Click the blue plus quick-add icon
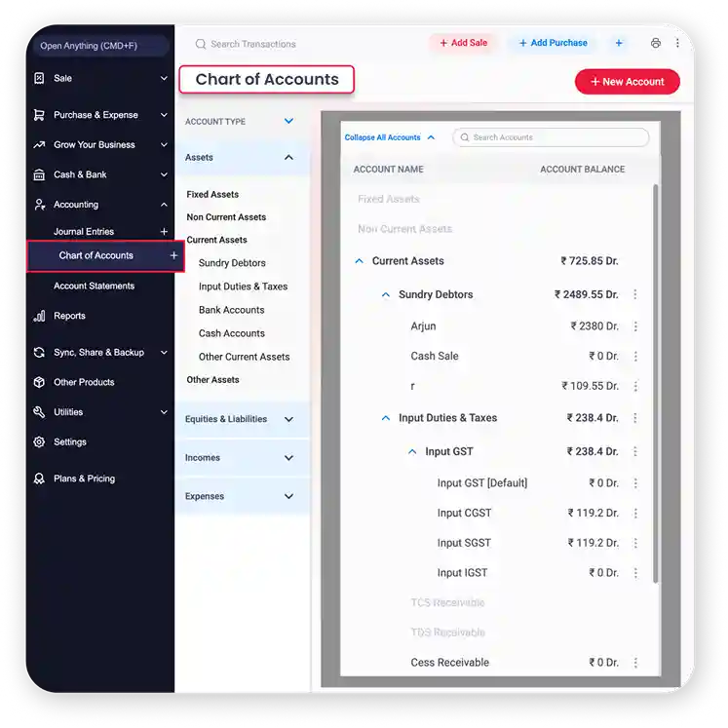The image size is (728, 728). pyautogui.click(x=619, y=43)
